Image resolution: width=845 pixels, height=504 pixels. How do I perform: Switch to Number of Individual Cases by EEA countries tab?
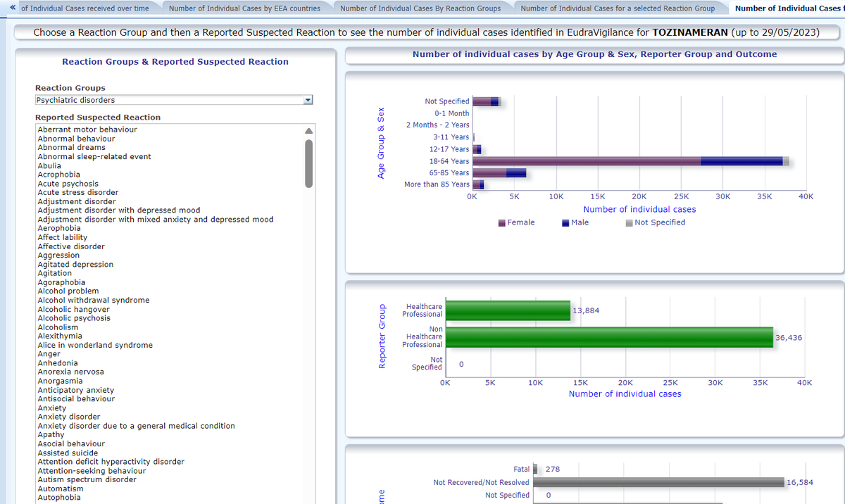point(244,8)
